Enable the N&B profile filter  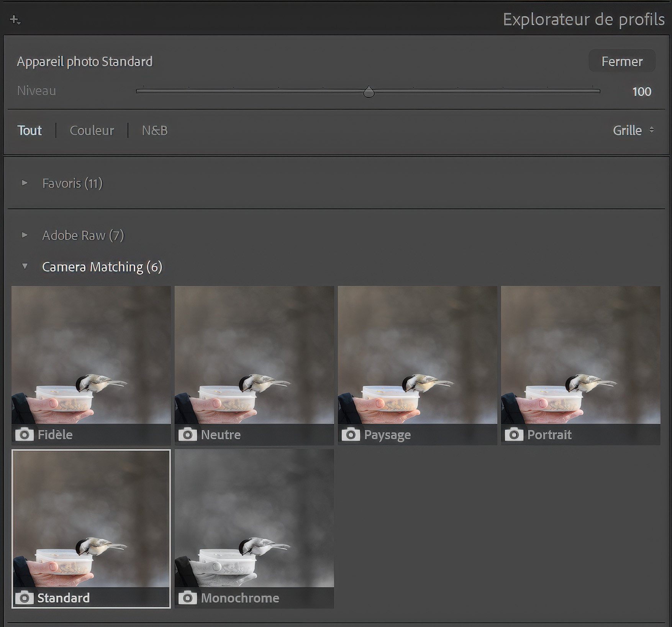click(x=154, y=130)
